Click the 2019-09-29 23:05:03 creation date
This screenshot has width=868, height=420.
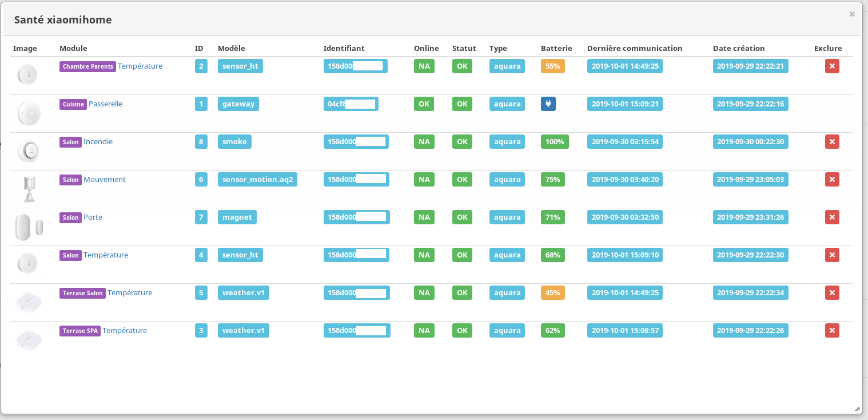(x=751, y=180)
